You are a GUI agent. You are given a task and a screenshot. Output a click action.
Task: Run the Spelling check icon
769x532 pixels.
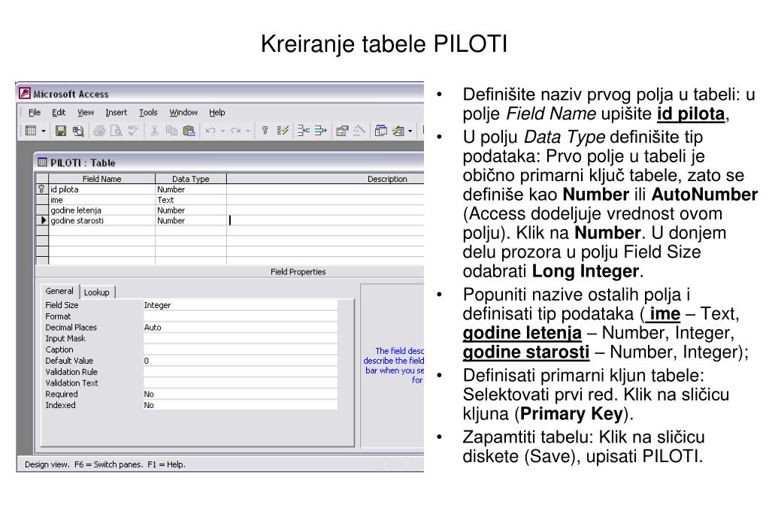133,131
